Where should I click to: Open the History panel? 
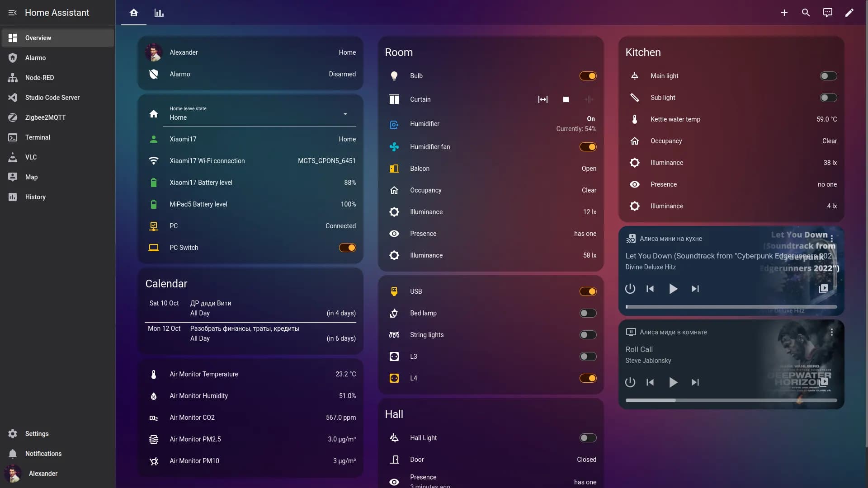coord(57,197)
